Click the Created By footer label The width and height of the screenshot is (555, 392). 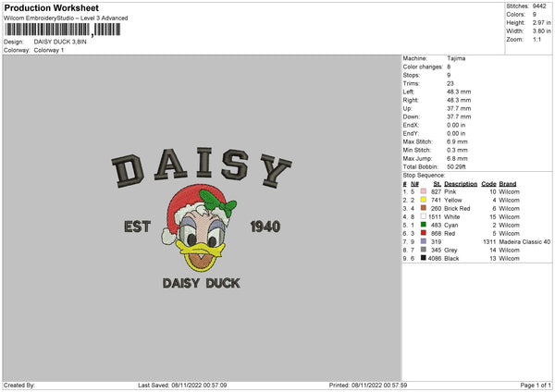pos(19,385)
